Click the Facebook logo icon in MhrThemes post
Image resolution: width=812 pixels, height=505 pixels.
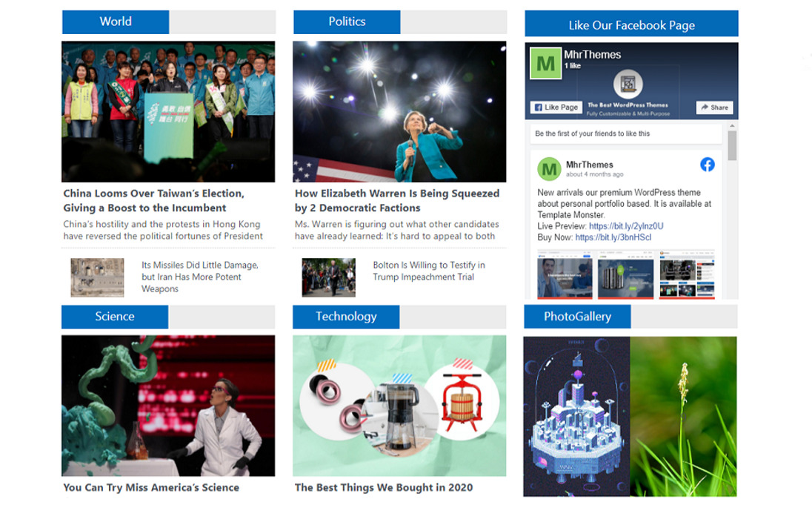[708, 165]
